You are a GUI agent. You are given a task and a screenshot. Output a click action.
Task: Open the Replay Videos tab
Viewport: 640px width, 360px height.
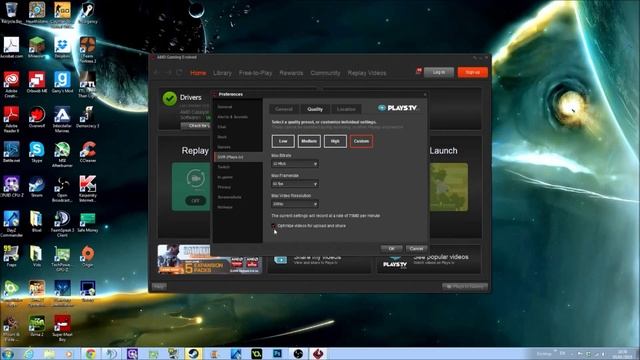click(x=367, y=73)
